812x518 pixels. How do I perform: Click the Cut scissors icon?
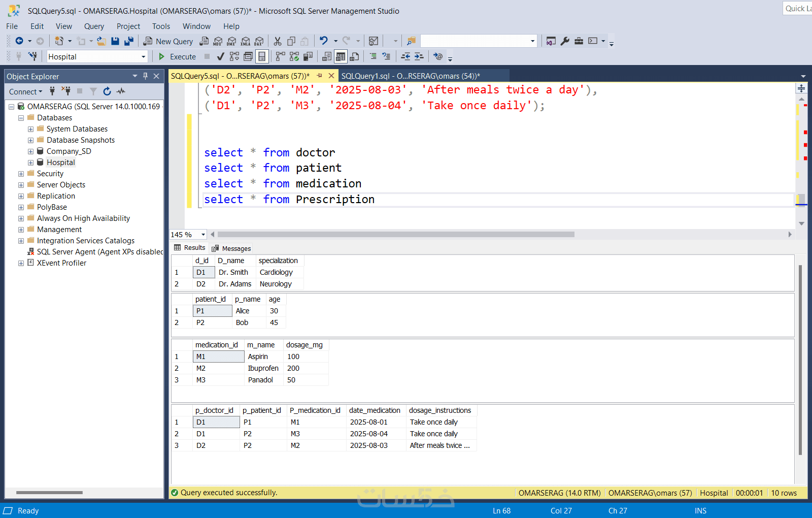(278, 41)
